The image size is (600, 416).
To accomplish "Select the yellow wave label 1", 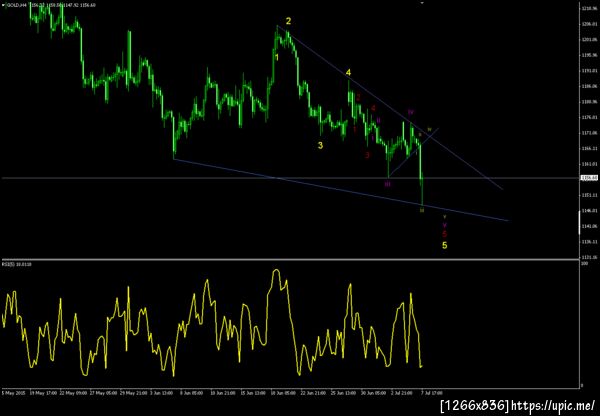I will click(x=277, y=57).
